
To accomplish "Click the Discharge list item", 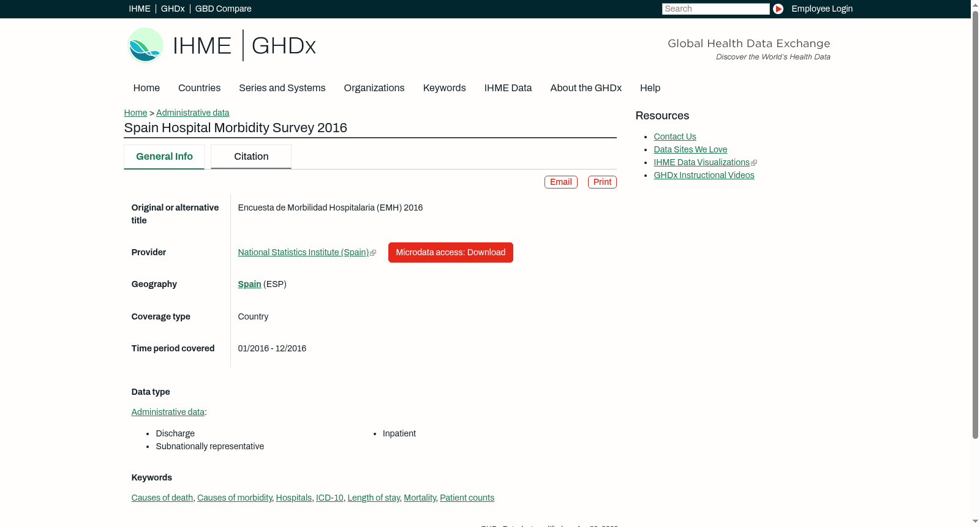I will click(x=175, y=433).
